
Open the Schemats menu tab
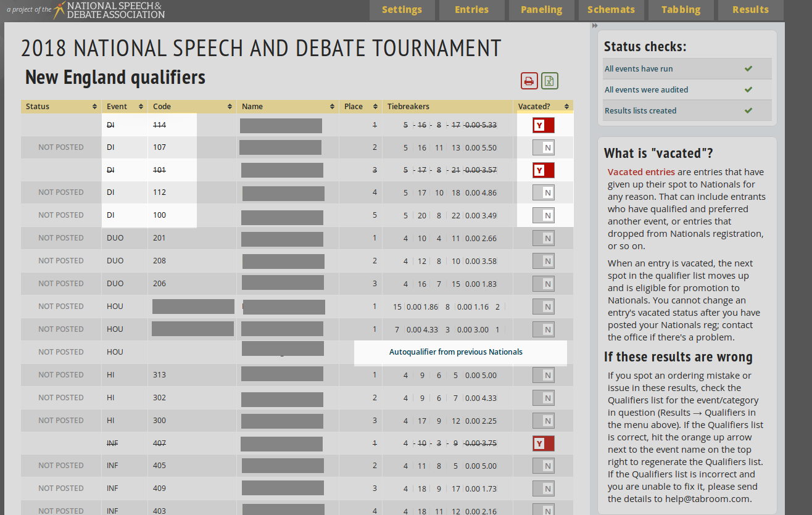tap(611, 10)
